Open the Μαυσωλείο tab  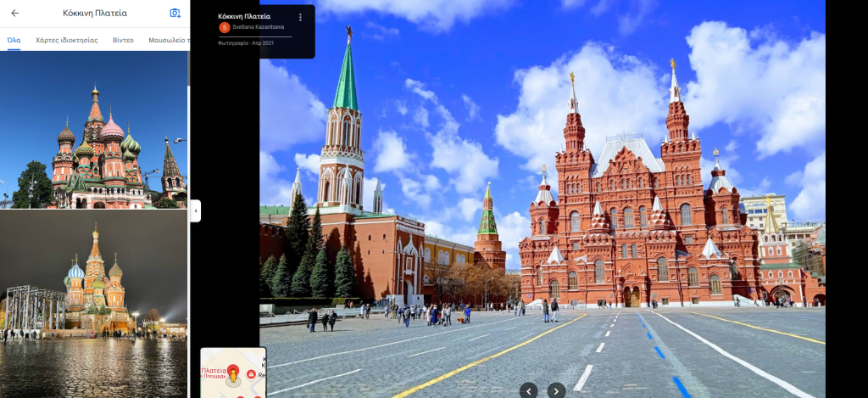(x=169, y=40)
